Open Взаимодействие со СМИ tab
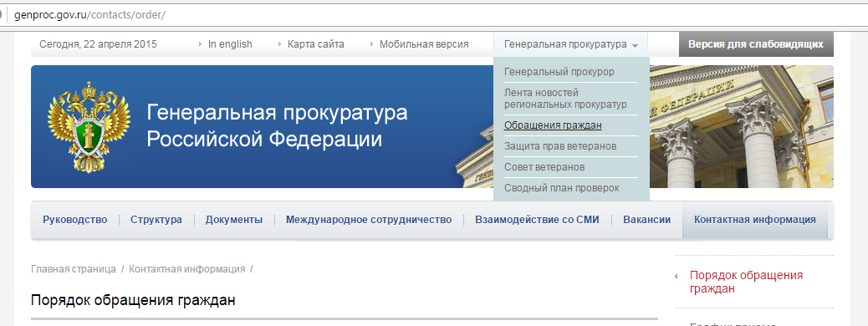This screenshot has width=868, height=326. [x=537, y=220]
